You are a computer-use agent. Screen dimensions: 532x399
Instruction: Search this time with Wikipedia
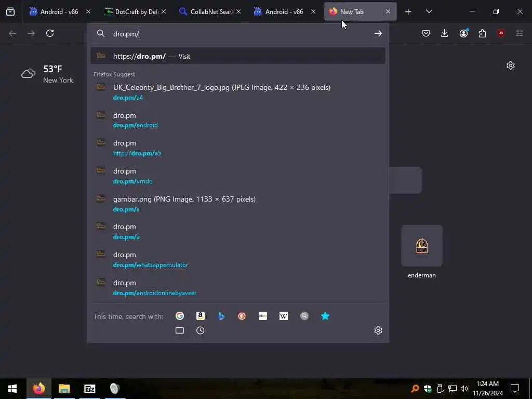point(284,316)
